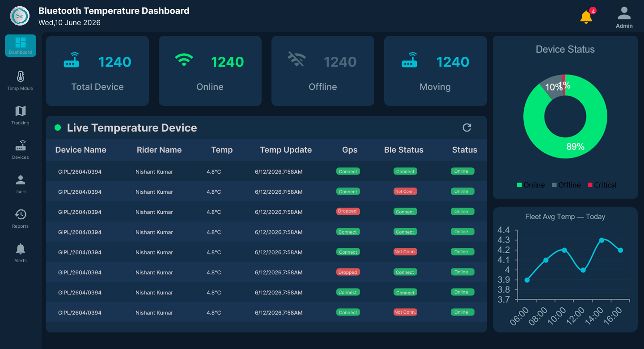This screenshot has width=644, height=349.
Task: Open the Admin profile avatar
Action: click(x=624, y=13)
